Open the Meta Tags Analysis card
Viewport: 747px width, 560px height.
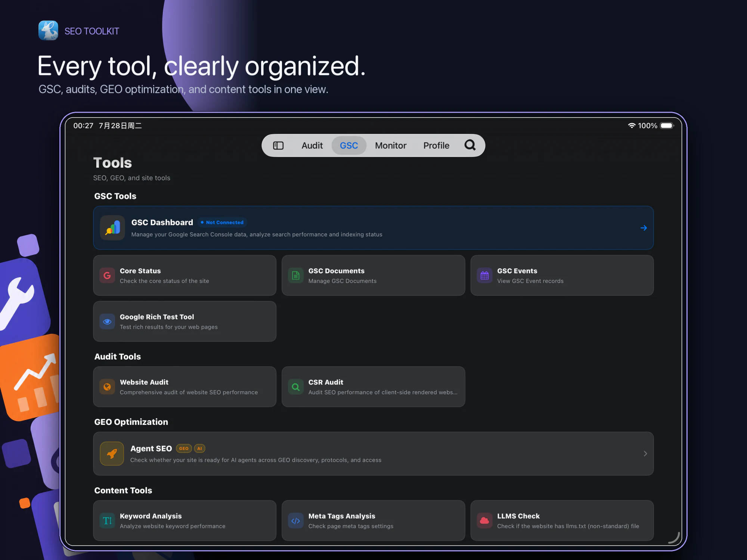point(373,520)
